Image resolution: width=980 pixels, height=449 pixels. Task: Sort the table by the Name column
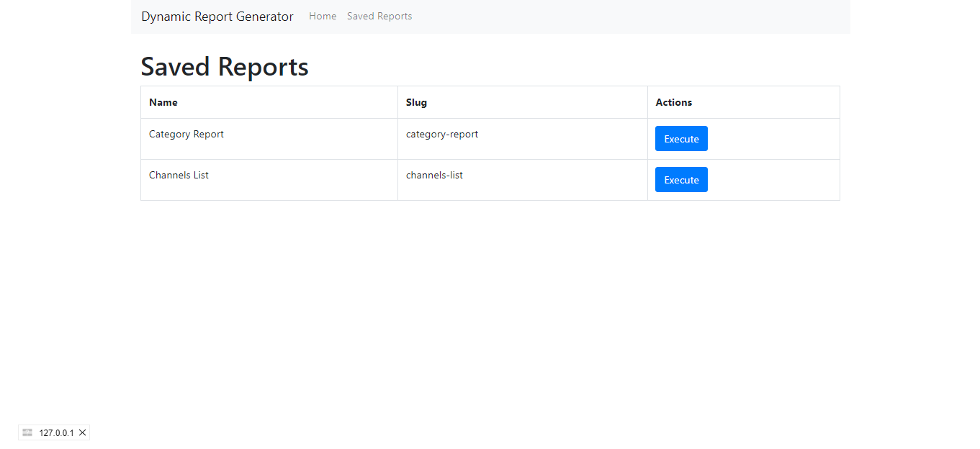[163, 102]
